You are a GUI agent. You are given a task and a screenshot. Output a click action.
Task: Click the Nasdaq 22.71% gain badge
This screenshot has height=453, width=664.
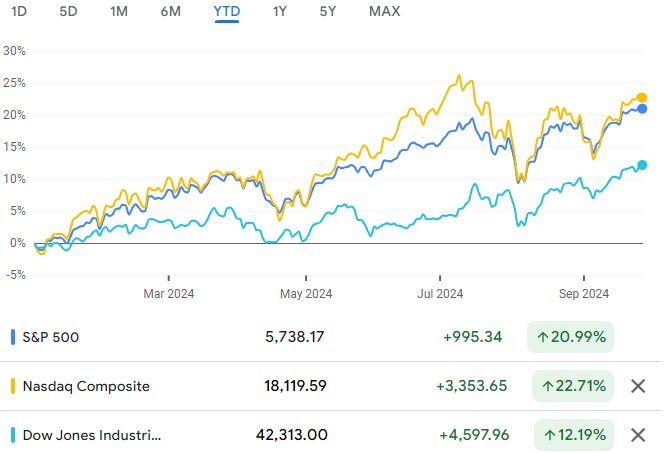(x=573, y=386)
